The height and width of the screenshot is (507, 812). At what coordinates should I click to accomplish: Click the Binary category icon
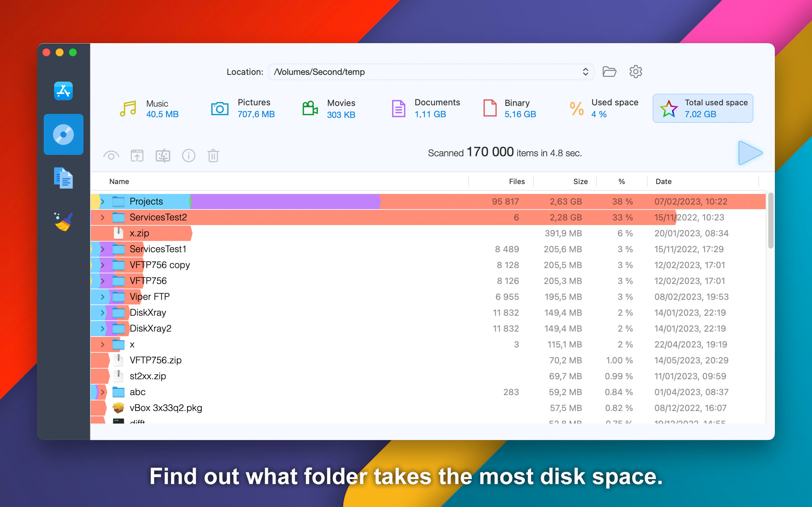click(x=489, y=108)
